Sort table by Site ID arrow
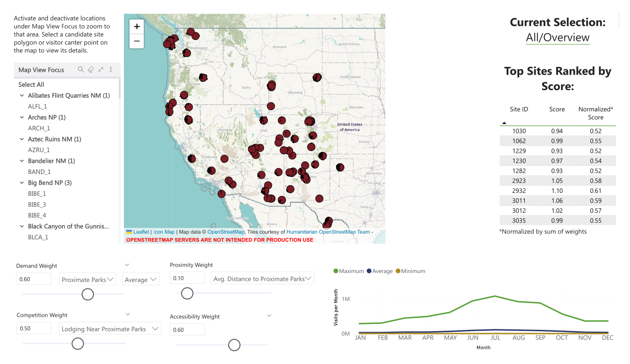Screen dimensions: 630x364 pyautogui.click(x=504, y=123)
